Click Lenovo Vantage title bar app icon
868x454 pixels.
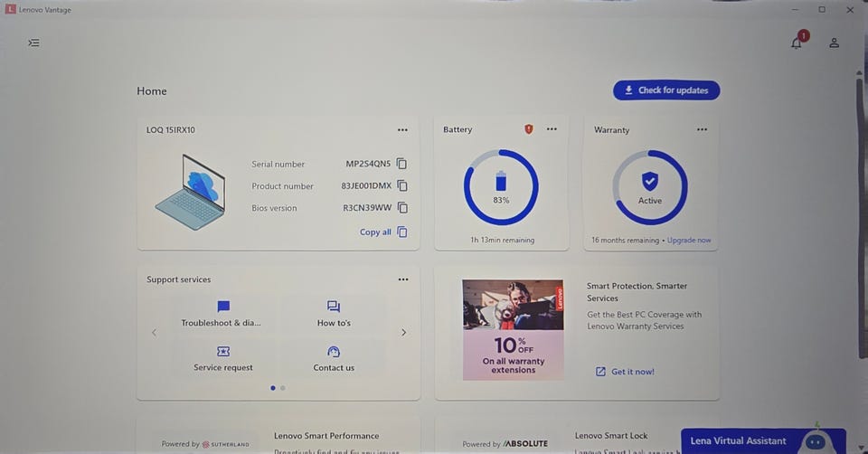pos(10,9)
